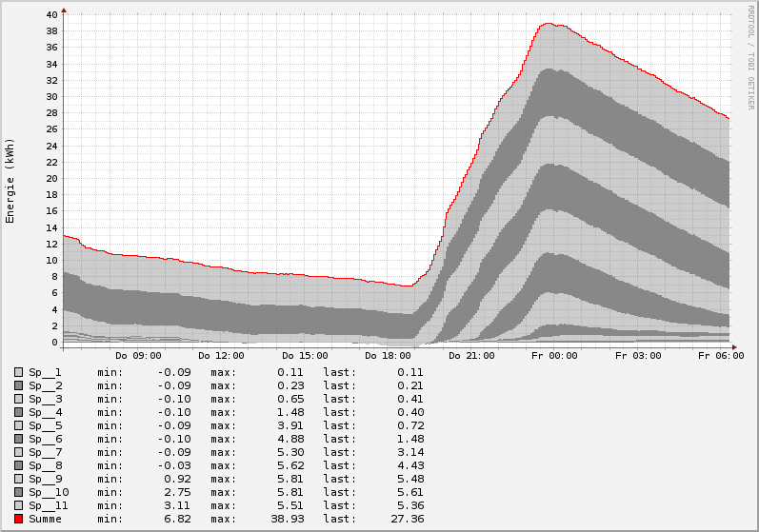Image resolution: width=759 pixels, height=532 pixels.
Task: Select the 'Do 21:00' time axis label
Action: point(470,355)
